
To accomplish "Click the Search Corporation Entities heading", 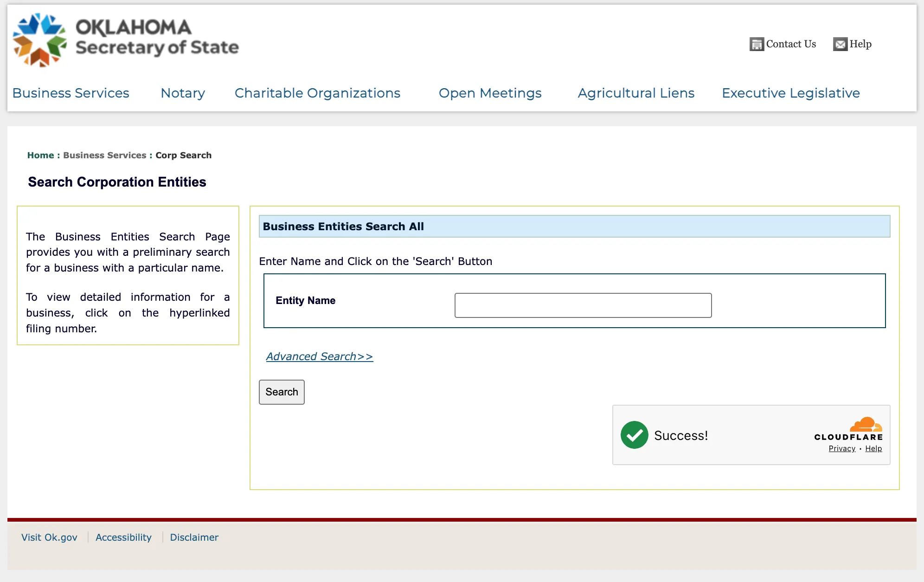I will tap(117, 182).
